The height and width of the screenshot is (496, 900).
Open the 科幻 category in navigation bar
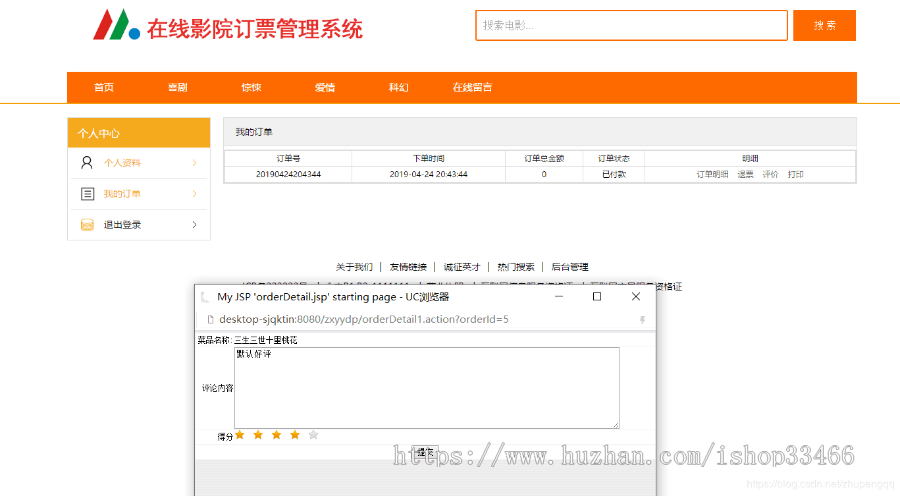point(398,88)
